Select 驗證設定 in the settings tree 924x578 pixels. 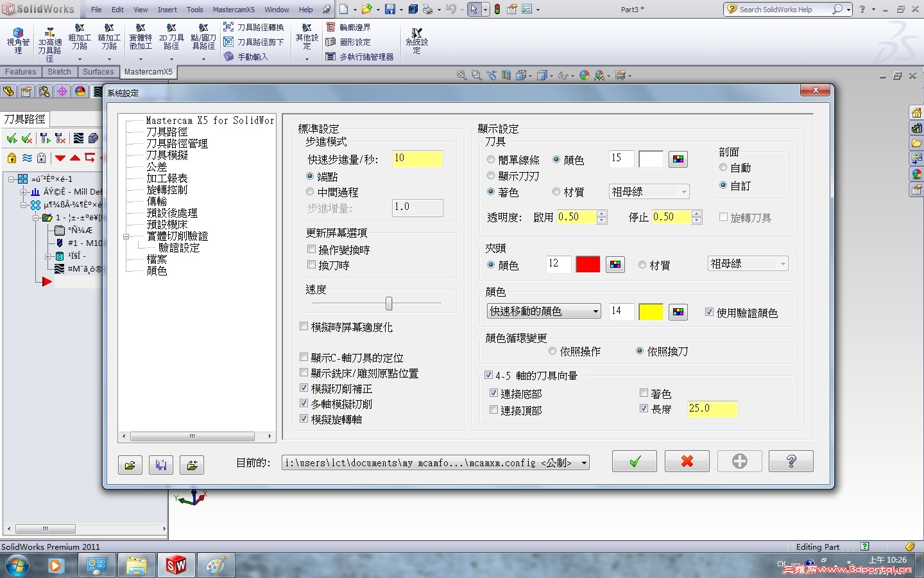(x=179, y=247)
